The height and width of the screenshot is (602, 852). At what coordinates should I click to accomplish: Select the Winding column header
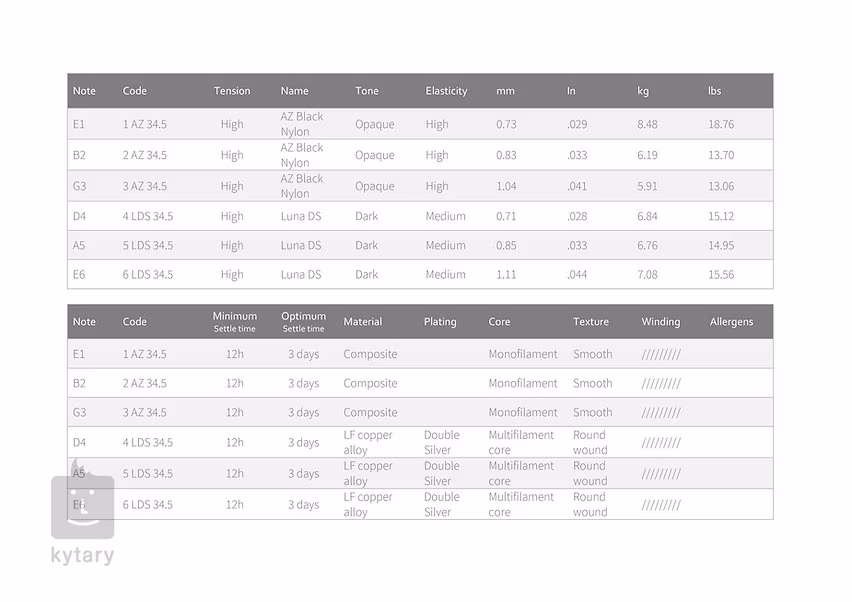pyautogui.click(x=661, y=322)
